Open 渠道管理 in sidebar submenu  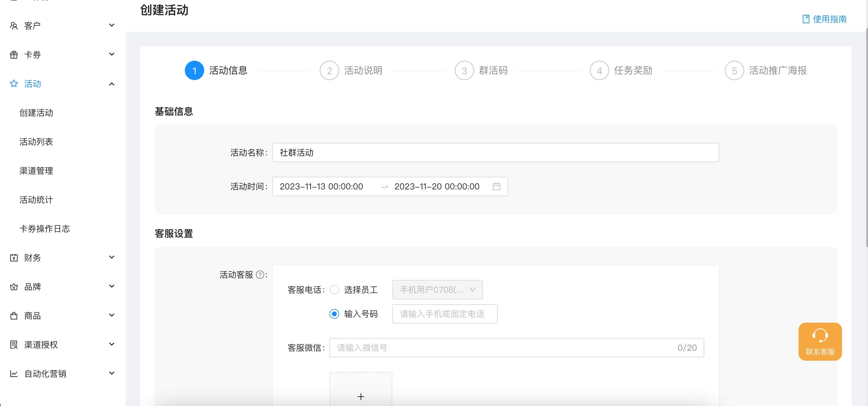pos(36,170)
